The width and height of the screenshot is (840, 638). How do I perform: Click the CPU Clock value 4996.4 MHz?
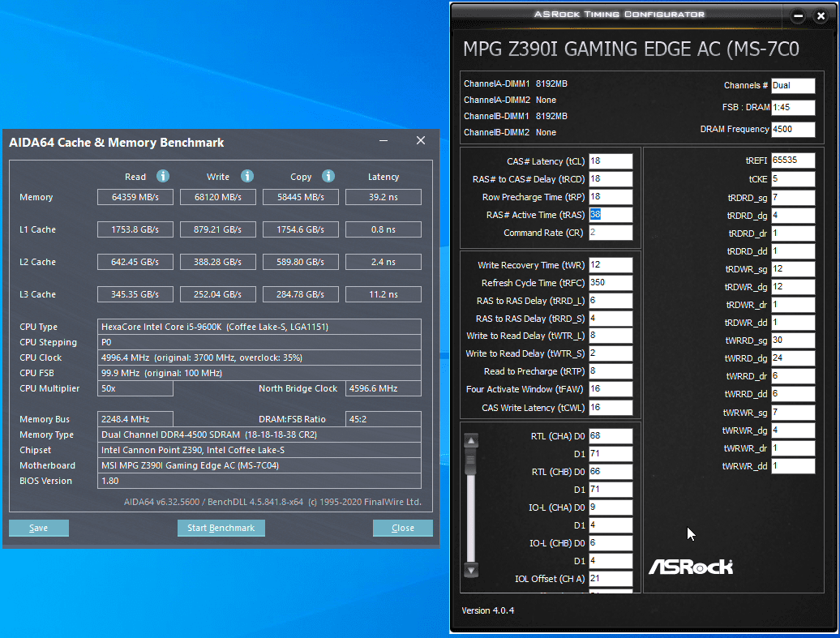[x=259, y=358]
